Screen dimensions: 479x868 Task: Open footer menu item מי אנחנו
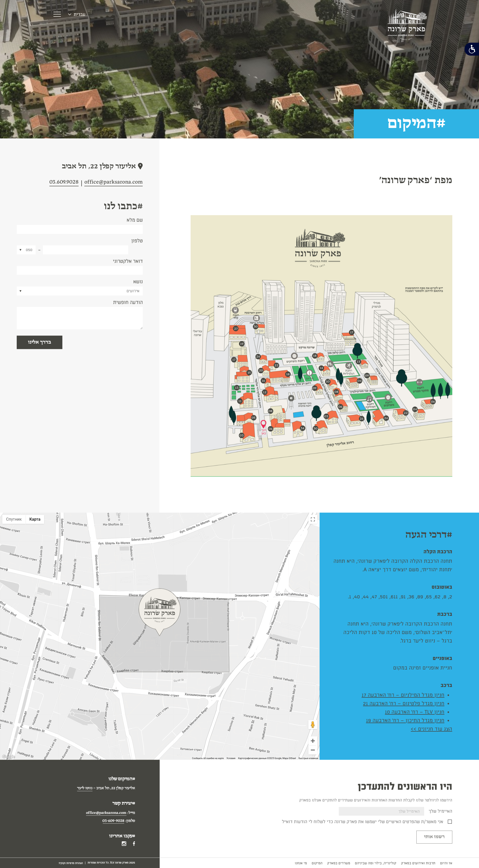[x=301, y=863]
